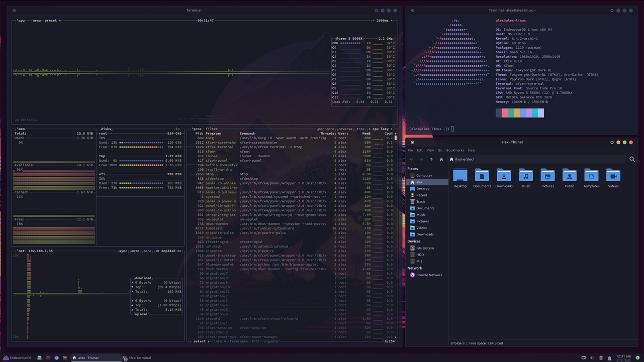Click btop's preset button
644x362 pixels.
coord(52,21)
